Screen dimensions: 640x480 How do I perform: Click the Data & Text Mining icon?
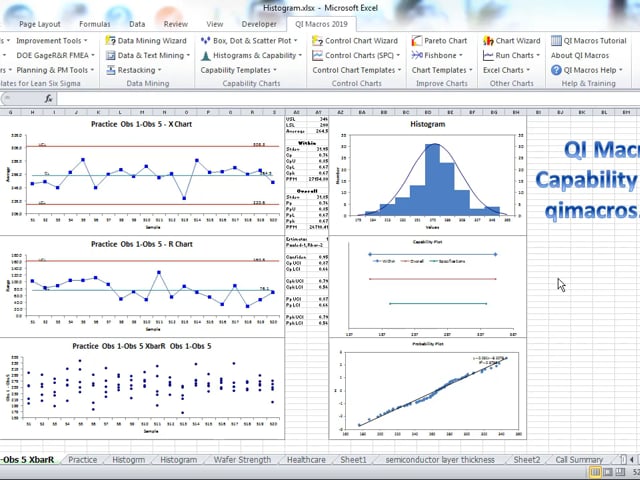pyautogui.click(x=111, y=55)
